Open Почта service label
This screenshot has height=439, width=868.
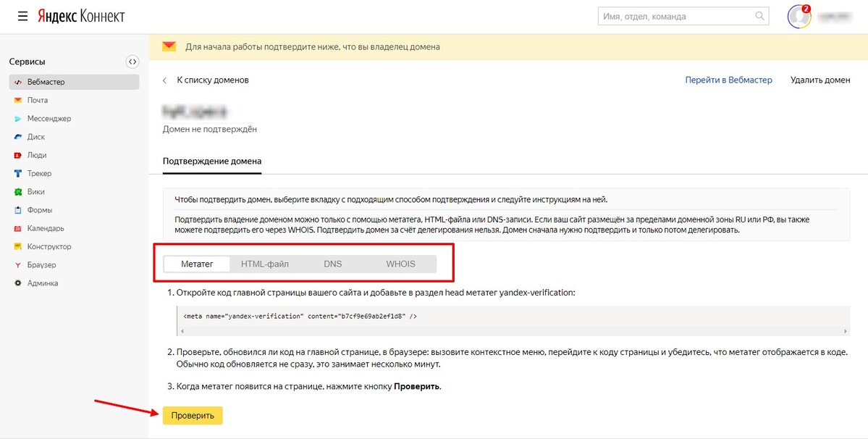(38, 100)
